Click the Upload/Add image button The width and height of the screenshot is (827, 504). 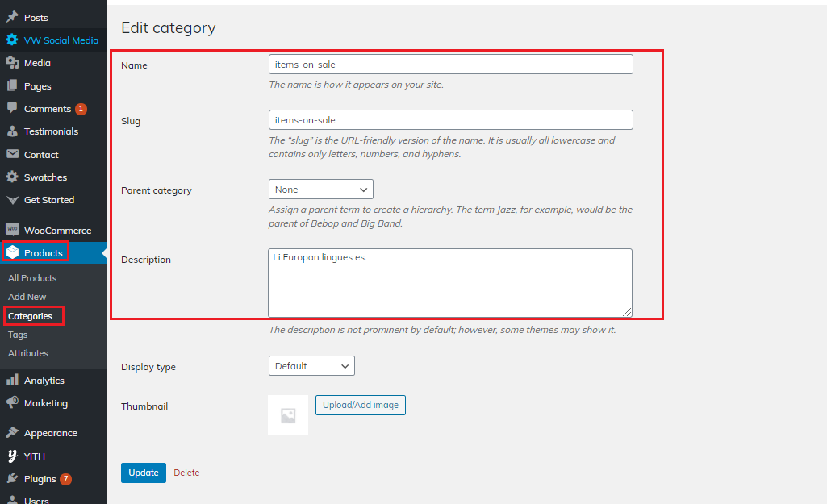[x=361, y=405]
